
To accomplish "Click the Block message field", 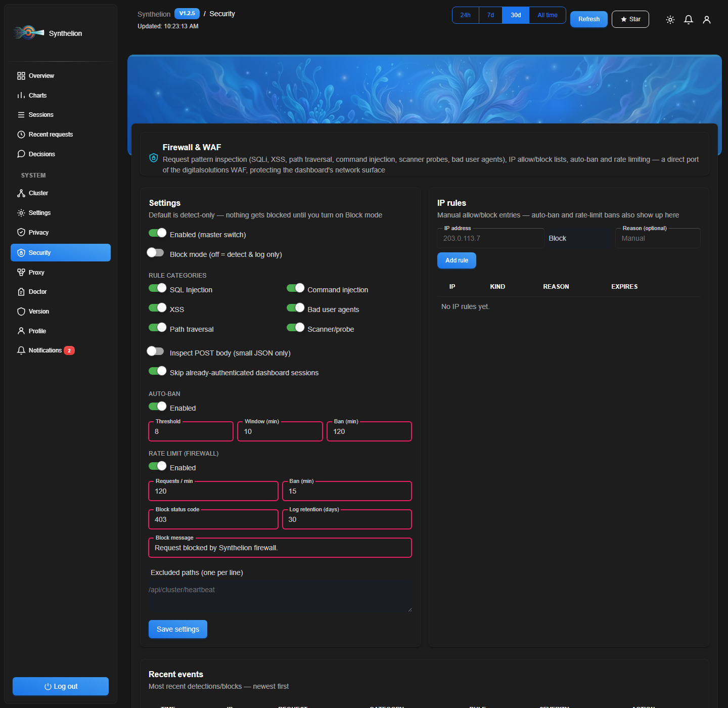I will pos(280,548).
